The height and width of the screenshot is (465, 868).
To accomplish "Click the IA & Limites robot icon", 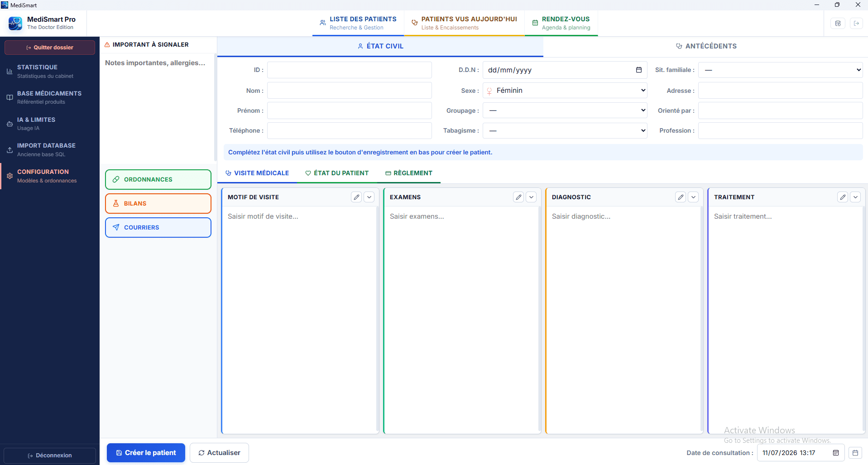I will (10, 124).
